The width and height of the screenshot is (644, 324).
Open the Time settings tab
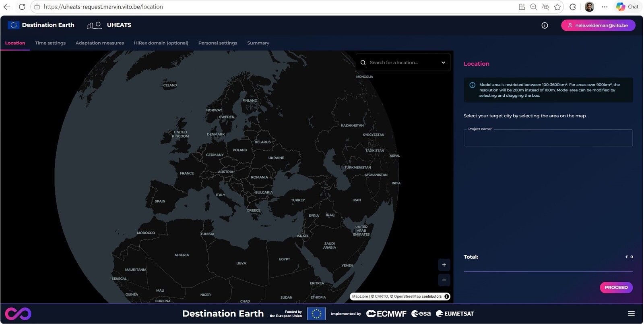pyautogui.click(x=50, y=43)
